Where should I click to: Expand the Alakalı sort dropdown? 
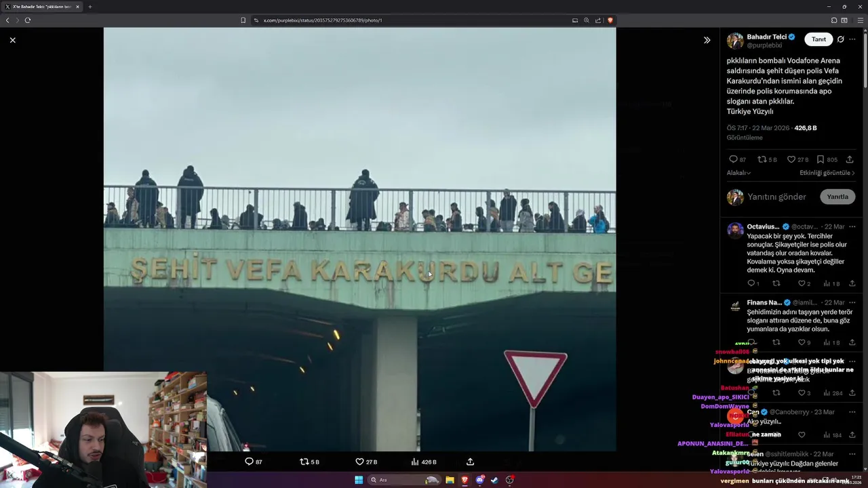point(738,173)
